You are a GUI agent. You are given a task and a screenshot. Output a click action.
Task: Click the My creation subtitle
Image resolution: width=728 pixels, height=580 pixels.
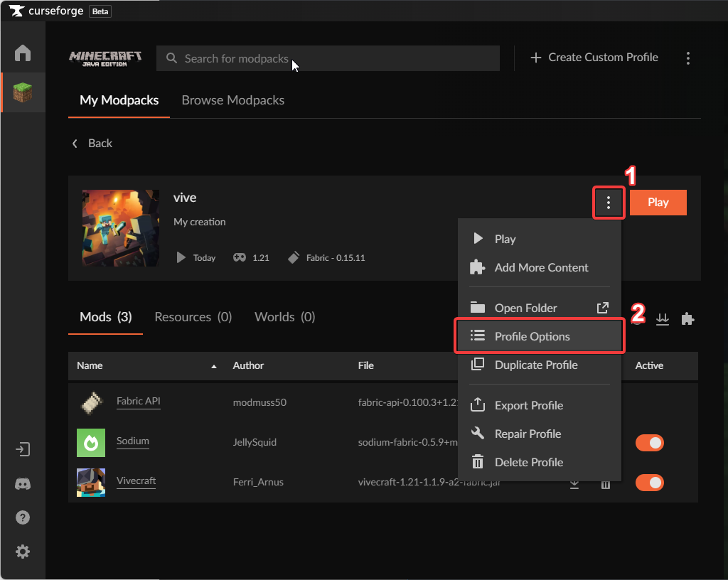point(200,222)
